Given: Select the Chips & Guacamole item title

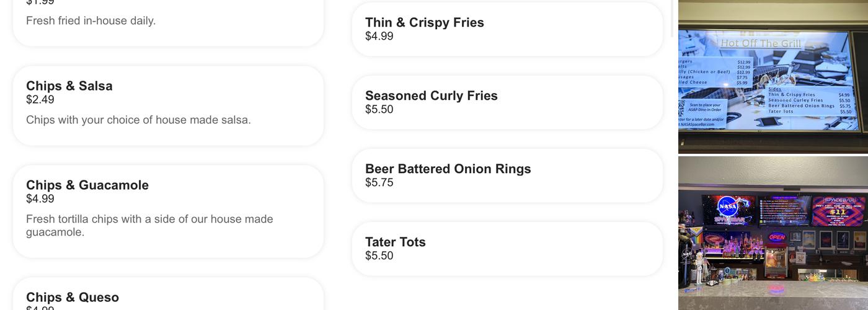Looking at the screenshot, I should click(x=87, y=185).
